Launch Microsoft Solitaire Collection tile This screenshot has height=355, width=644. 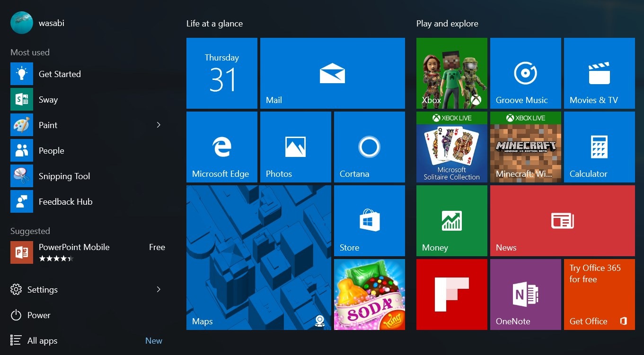452,147
